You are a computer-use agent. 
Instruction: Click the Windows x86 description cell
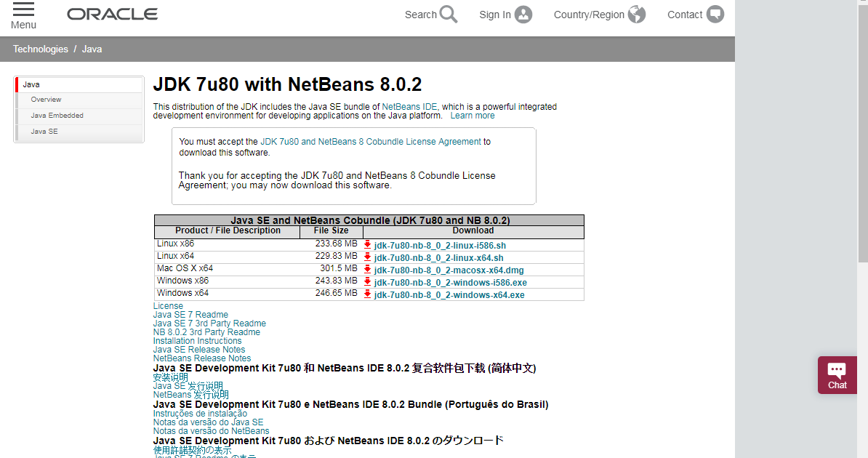point(227,281)
